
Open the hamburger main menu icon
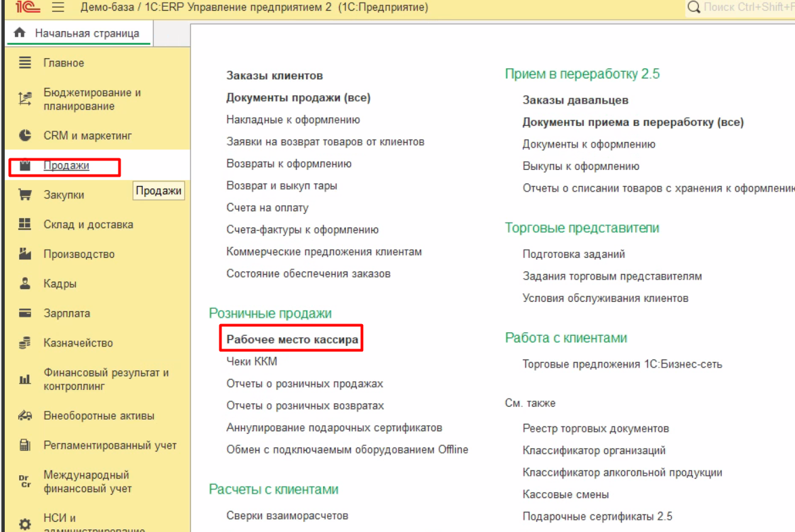tap(58, 7)
